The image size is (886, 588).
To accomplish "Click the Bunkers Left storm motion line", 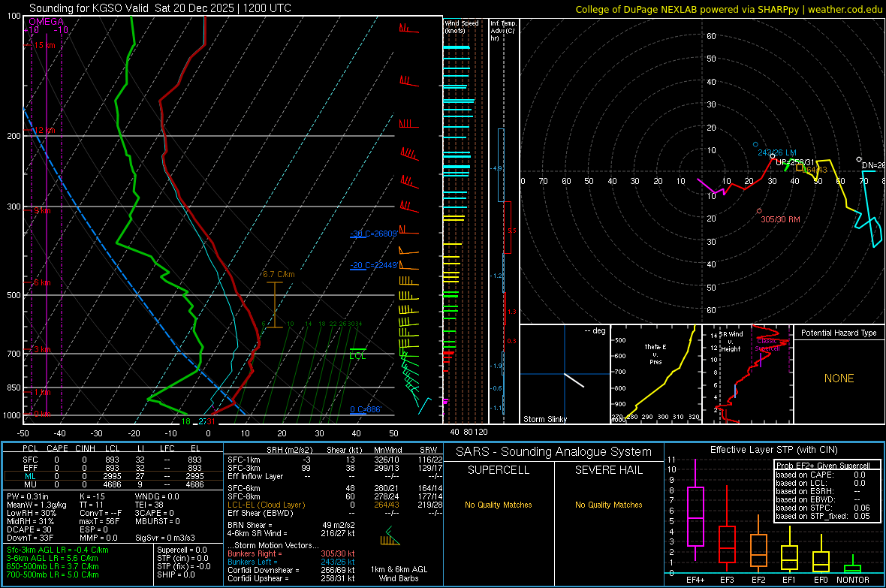I will (x=291, y=562).
